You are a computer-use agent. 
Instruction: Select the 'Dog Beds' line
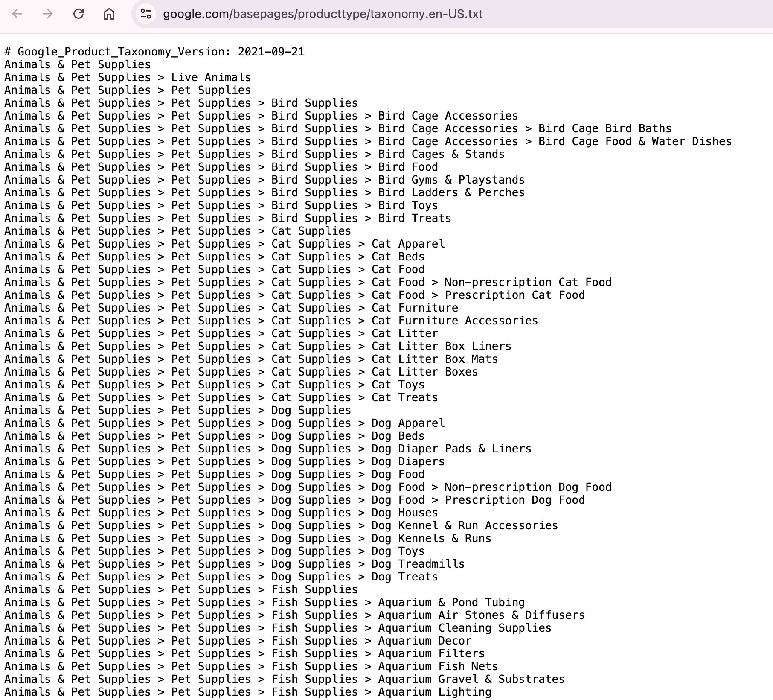click(x=215, y=436)
